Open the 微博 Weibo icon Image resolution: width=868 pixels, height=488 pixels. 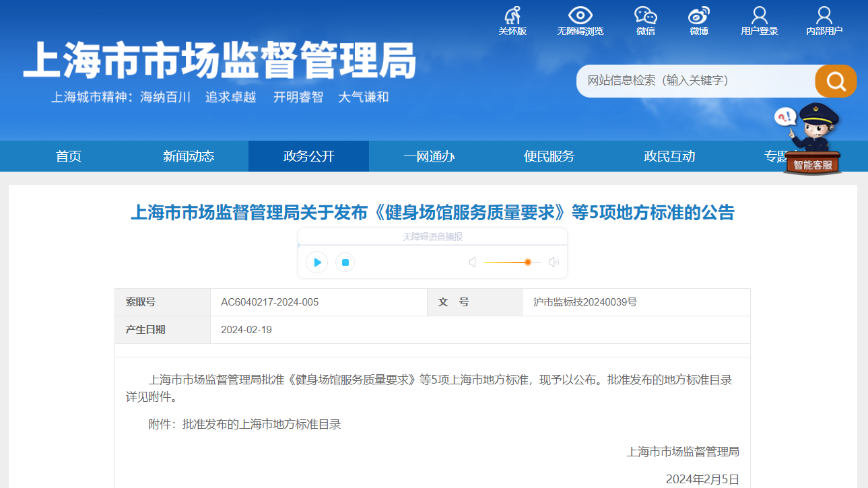point(698,16)
